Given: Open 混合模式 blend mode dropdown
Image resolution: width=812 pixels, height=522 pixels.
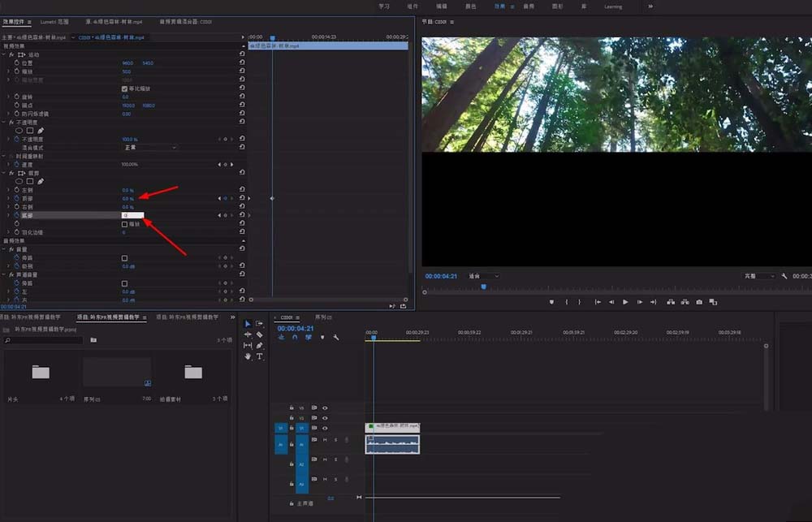Looking at the screenshot, I should pyautogui.click(x=150, y=148).
